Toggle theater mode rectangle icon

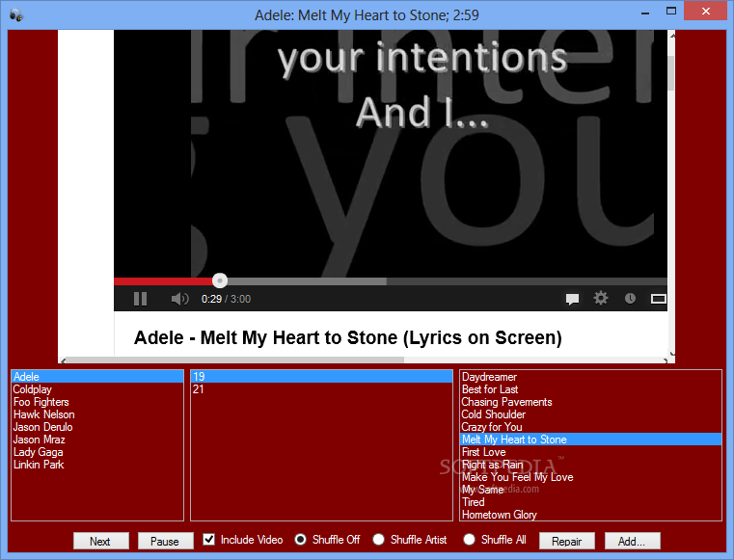tap(658, 299)
